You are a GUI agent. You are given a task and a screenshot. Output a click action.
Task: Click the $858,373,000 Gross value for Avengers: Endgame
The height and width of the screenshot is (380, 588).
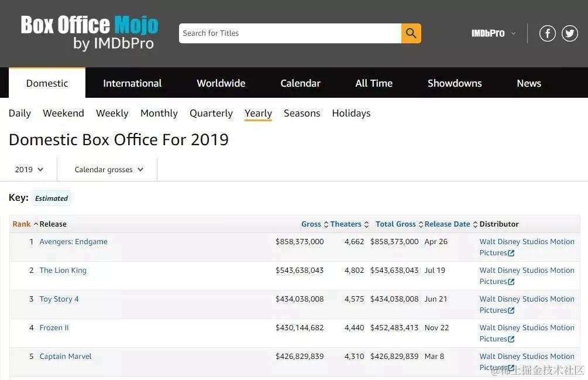point(300,242)
